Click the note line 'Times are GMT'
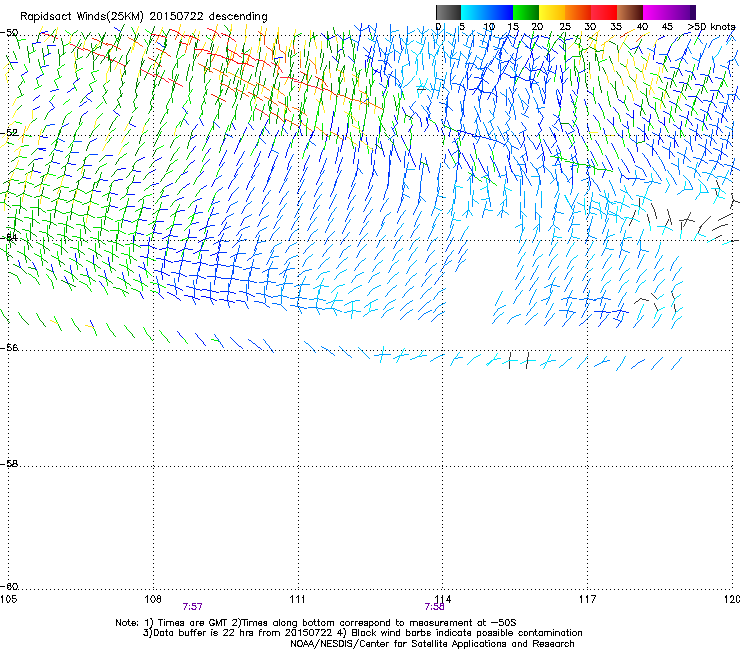Viewport: 740px width, 650px height. point(193,623)
